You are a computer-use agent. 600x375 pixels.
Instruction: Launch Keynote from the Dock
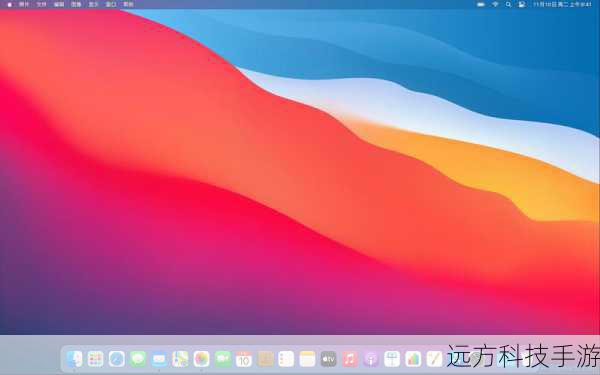click(x=392, y=359)
